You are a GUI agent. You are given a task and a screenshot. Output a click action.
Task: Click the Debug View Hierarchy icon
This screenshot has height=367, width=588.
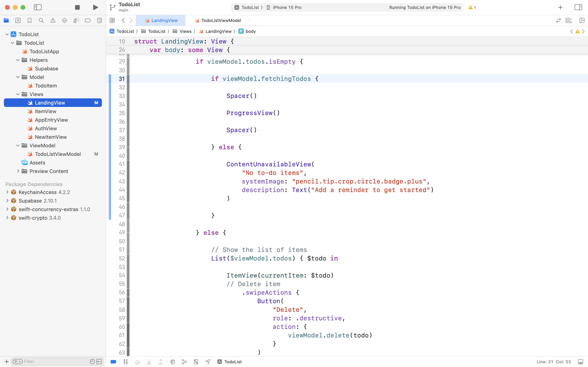(172, 361)
